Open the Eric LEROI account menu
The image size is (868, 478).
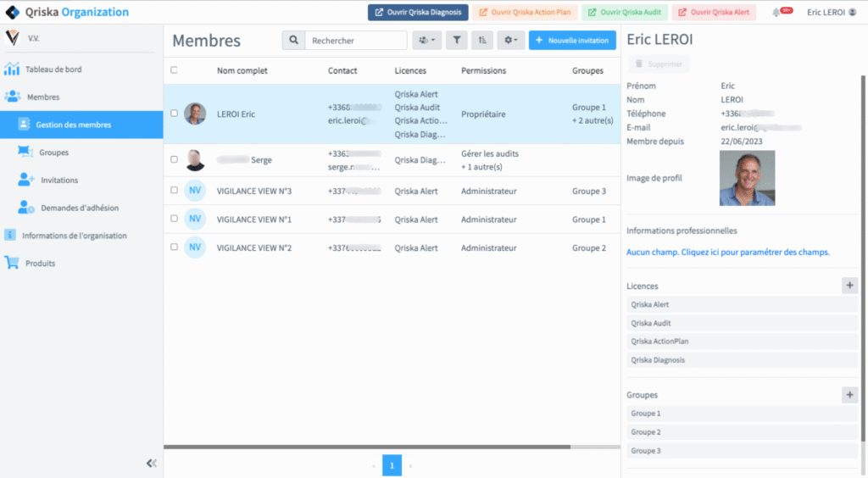coord(832,12)
